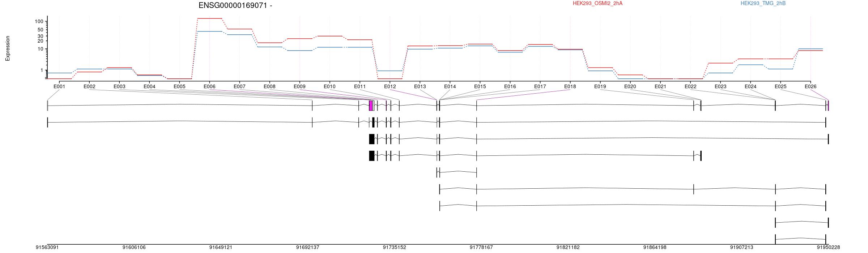Click exon label E017
Screen dimensions: 868x253
pyautogui.click(x=540, y=86)
